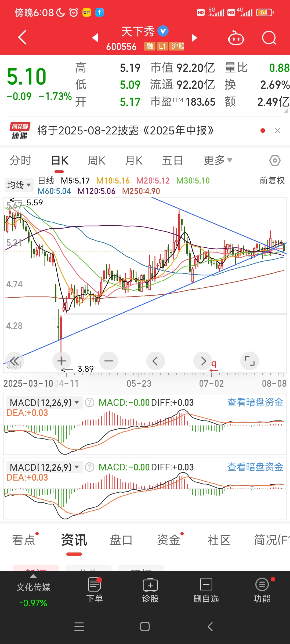This screenshot has height=644, width=290.
Task: Dismiss the 2025 mid-year report notice
Action: coord(278,131)
